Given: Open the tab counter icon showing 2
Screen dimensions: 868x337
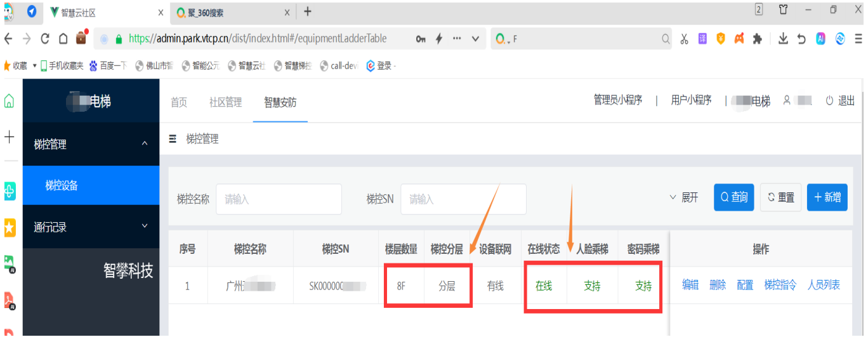Looking at the screenshot, I should (x=758, y=10).
